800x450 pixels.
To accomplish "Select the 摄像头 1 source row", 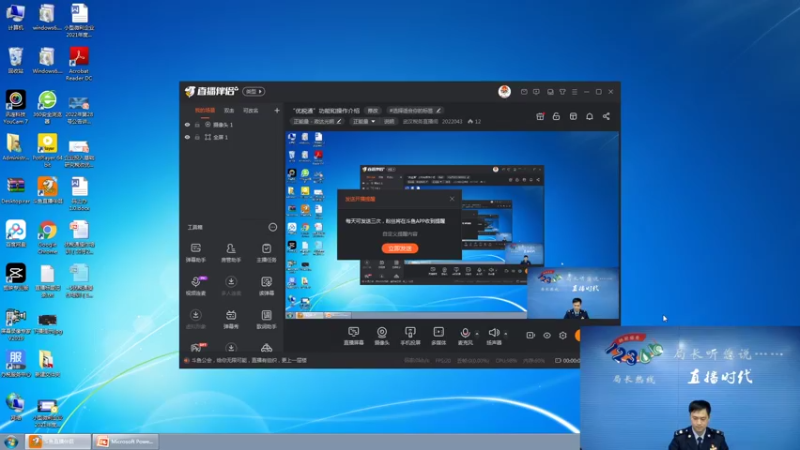I will point(232,124).
